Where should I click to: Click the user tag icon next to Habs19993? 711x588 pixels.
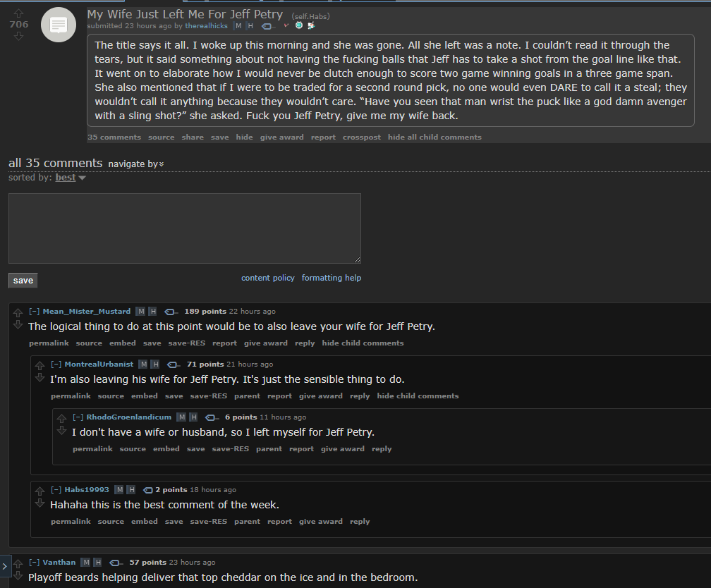point(148,490)
